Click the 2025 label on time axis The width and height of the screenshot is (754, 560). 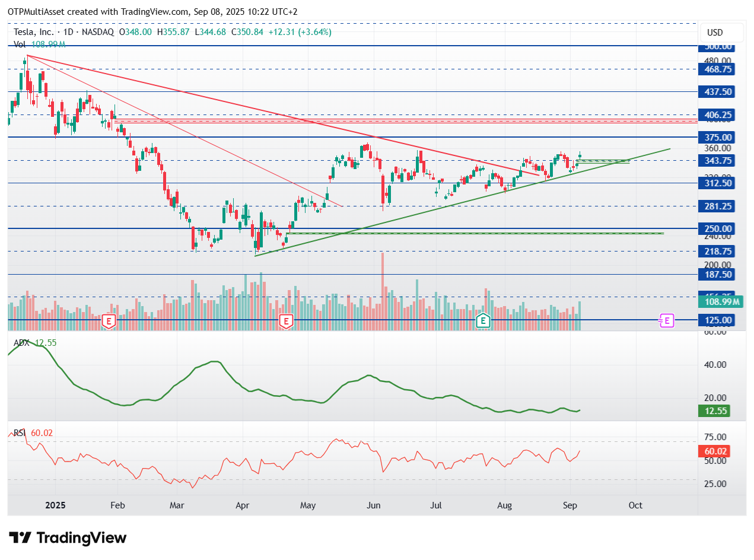click(56, 505)
